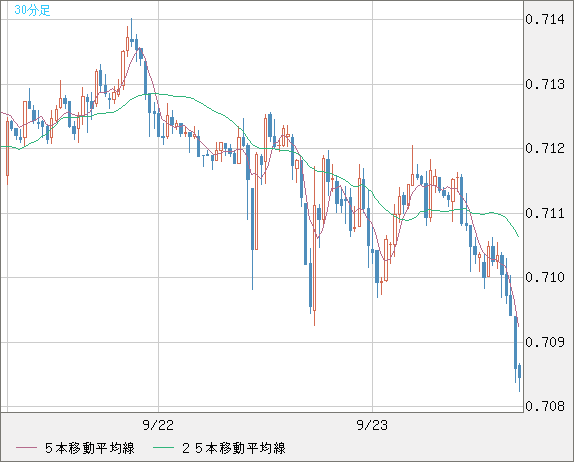Screen dimensions: 574x462
Task: Click the 0.708 price axis label
Action: click(x=545, y=406)
